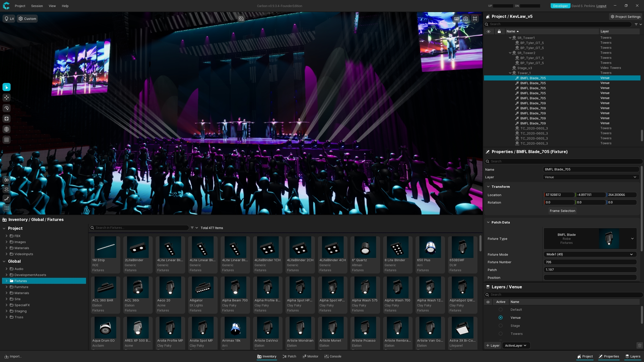This screenshot has width=644, height=362.
Task: Click the globe icon in viewport sidebar
Action: (x=7, y=129)
